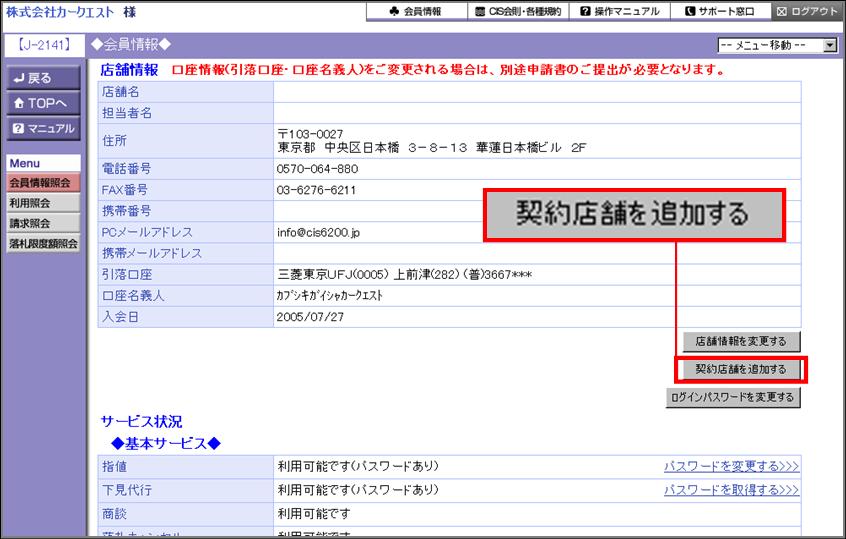Click the 店舗名 row label
The image size is (846, 539).
[x=121, y=92]
